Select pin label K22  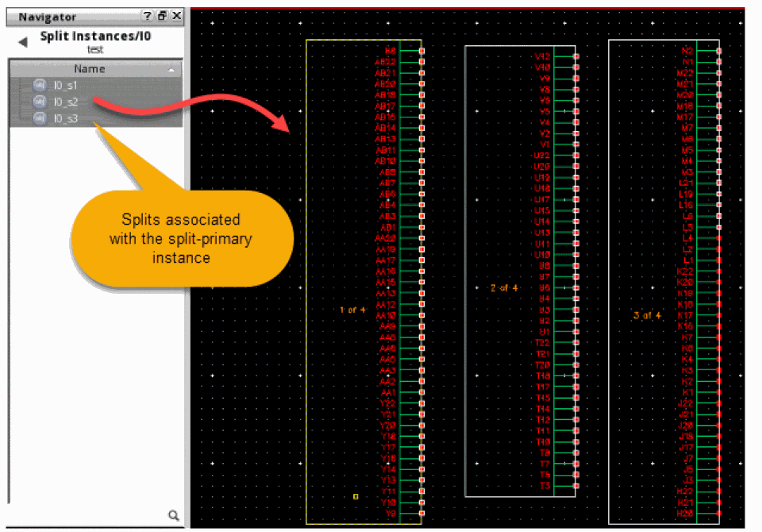pos(685,272)
